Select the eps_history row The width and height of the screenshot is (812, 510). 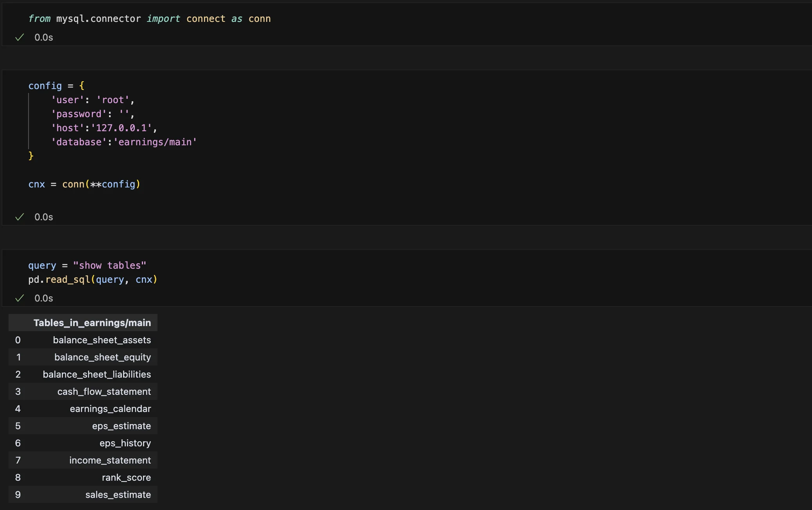coord(125,443)
